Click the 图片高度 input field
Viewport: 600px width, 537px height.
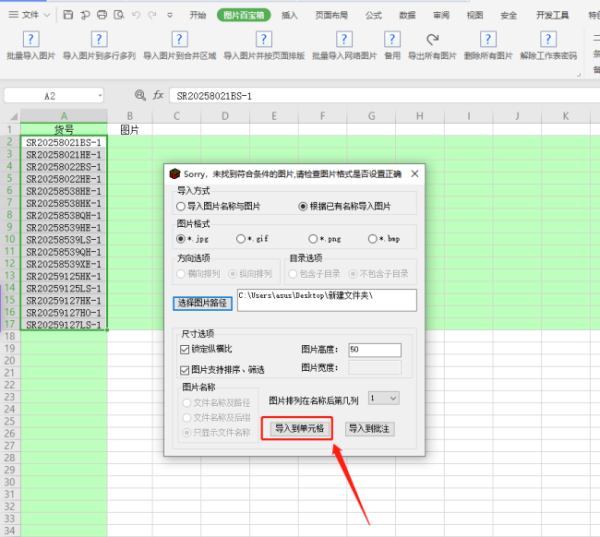375,350
